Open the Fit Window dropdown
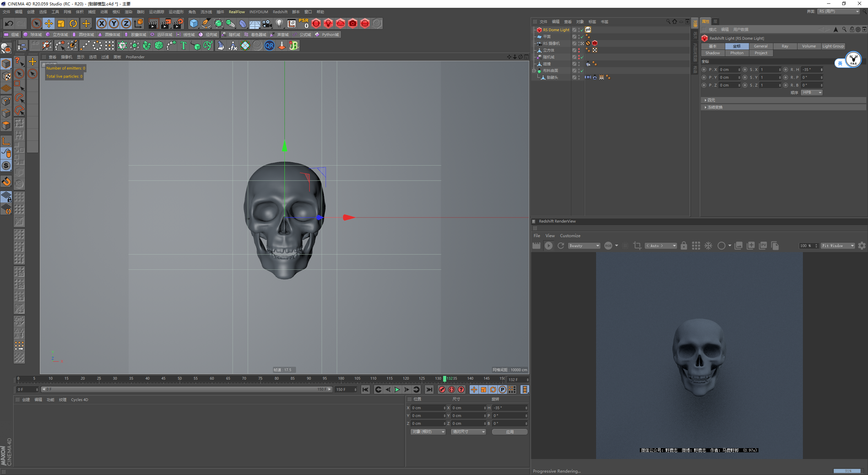The image size is (868, 475). click(x=837, y=246)
